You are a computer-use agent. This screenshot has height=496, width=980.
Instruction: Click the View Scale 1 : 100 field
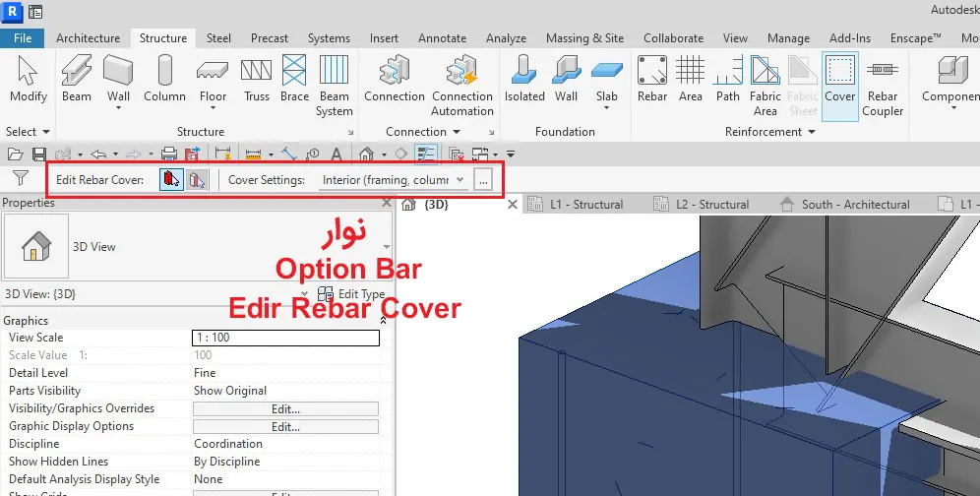(x=285, y=338)
